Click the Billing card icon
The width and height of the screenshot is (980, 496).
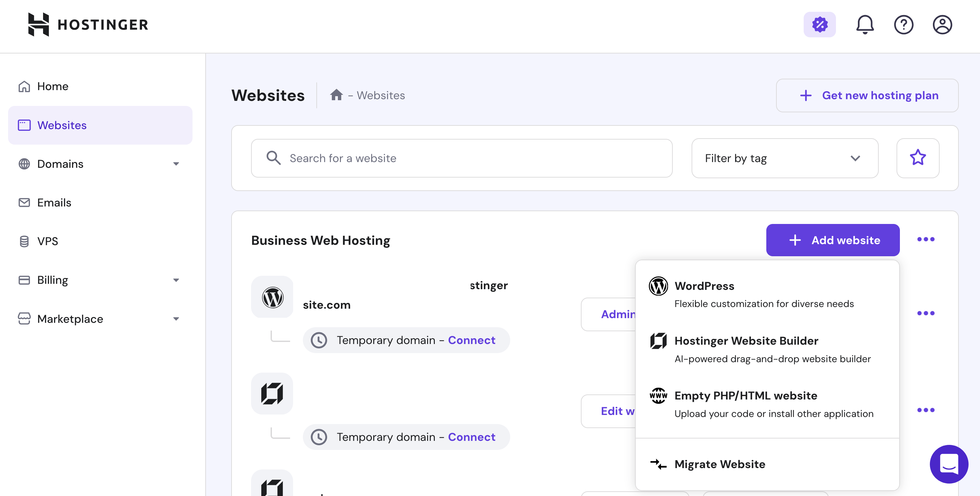pyautogui.click(x=24, y=280)
